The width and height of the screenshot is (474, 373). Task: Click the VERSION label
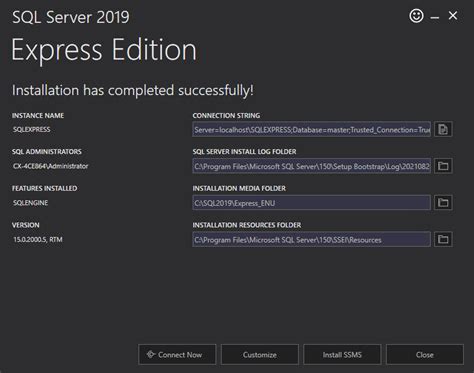coord(26,225)
